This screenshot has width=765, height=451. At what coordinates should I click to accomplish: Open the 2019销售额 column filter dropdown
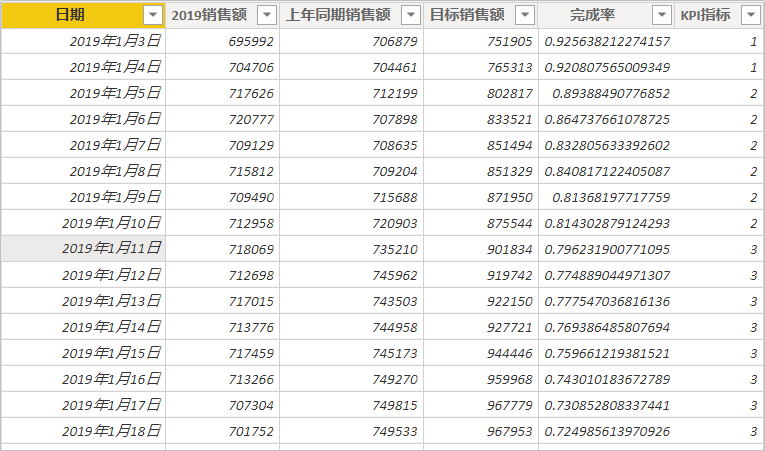(266, 15)
